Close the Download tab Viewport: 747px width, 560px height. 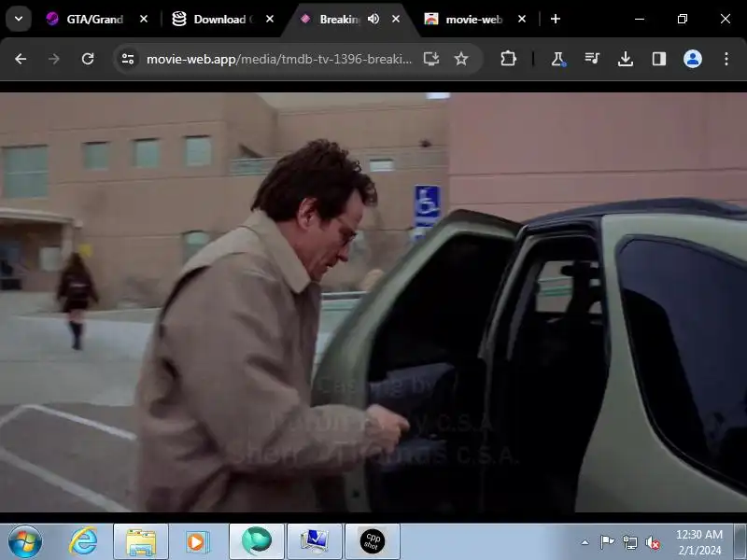pyautogui.click(x=270, y=19)
